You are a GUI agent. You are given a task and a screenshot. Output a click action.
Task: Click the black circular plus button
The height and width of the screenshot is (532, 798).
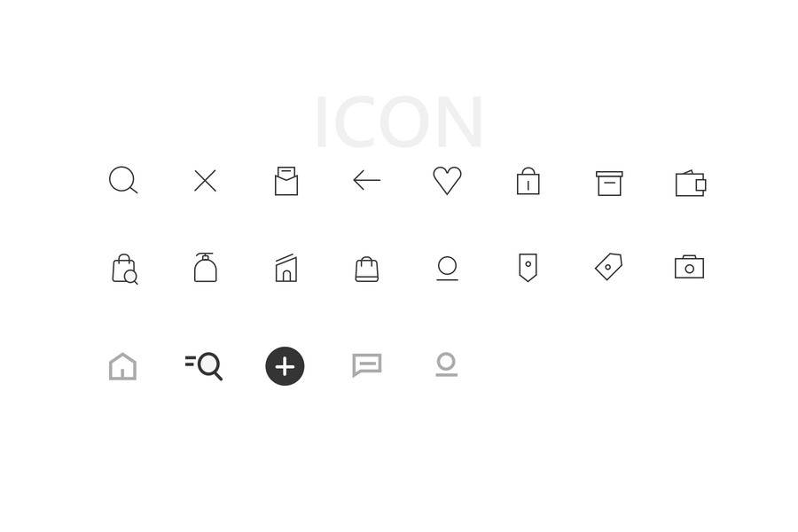pyautogui.click(x=285, y=366)
